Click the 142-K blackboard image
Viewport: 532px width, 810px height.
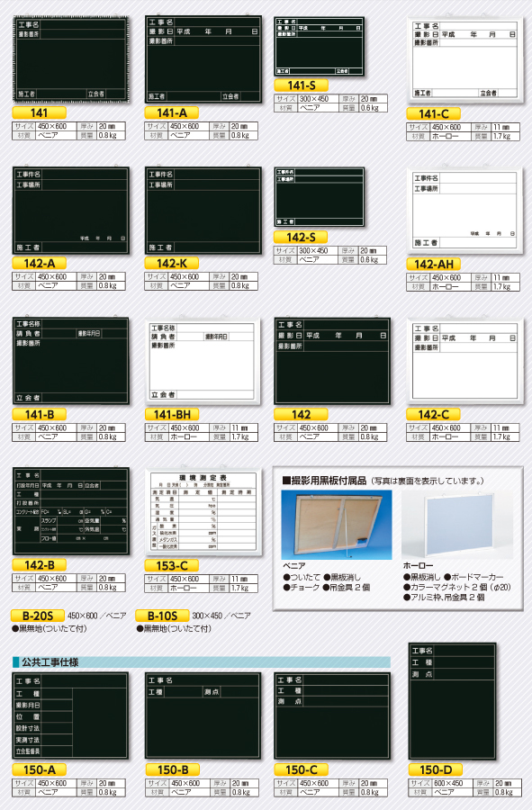203,211
